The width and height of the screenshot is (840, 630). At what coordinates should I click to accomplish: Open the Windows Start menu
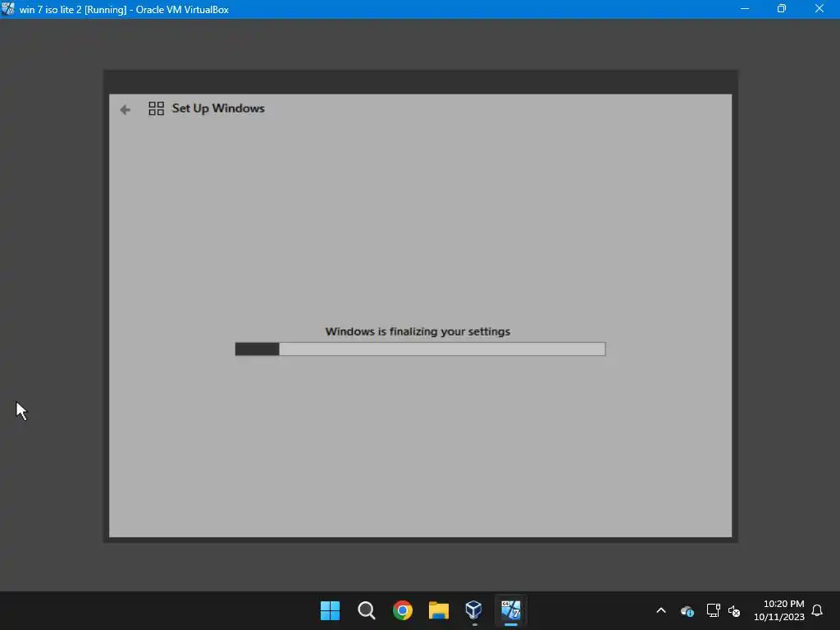[330, 610]
